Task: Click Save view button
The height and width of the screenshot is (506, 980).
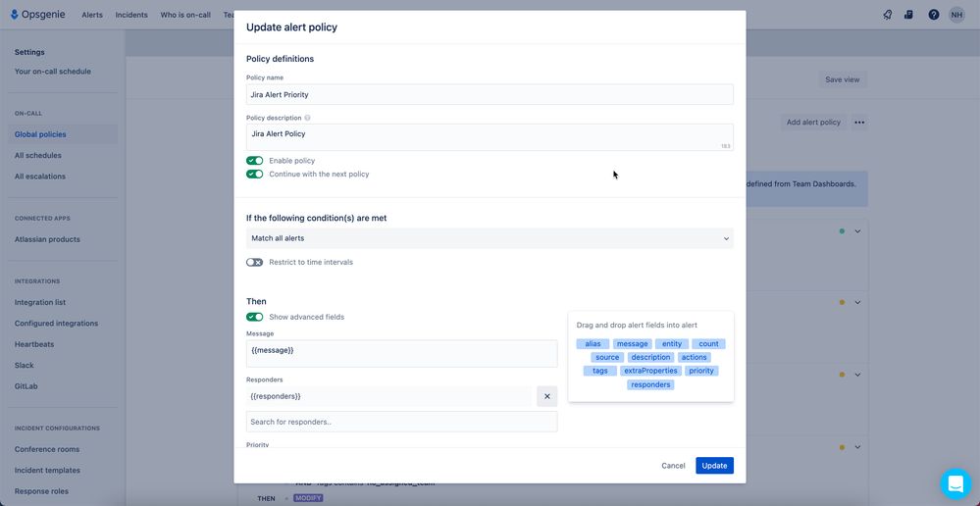Action: point(842,79)
